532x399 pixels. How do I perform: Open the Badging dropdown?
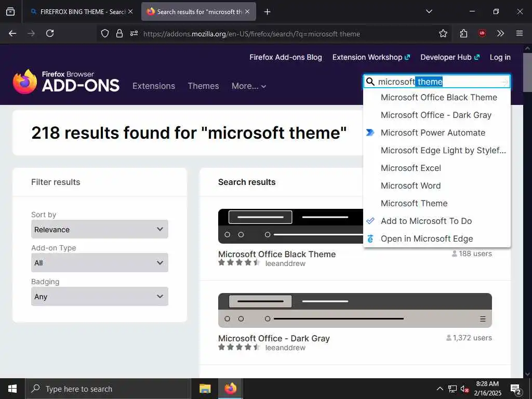(x=99, y=296)
